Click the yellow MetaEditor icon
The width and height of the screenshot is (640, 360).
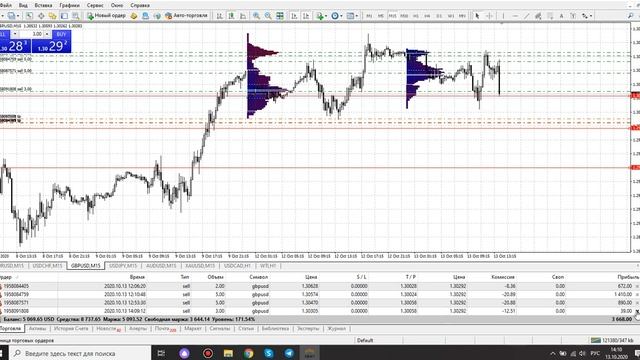coord(134,16)
